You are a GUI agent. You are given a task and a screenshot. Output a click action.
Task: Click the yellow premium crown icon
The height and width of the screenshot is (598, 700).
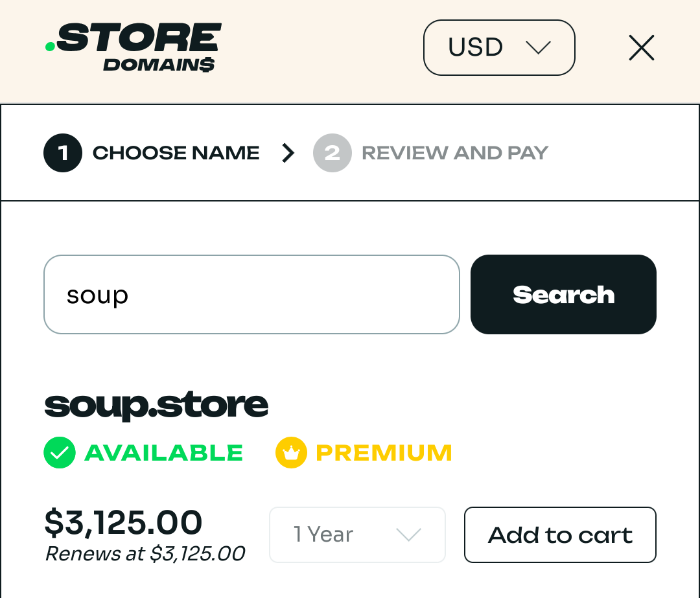291,452
